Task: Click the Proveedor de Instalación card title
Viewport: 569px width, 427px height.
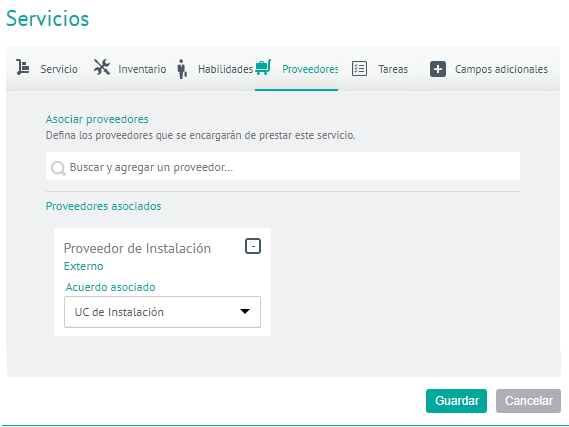Action: 137,249
